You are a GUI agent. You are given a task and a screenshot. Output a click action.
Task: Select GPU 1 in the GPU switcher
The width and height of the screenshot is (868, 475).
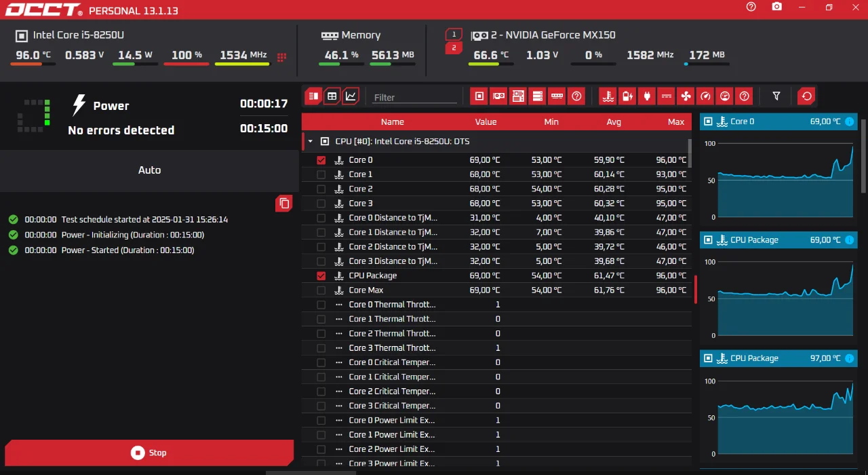click(x=454, y=34)
